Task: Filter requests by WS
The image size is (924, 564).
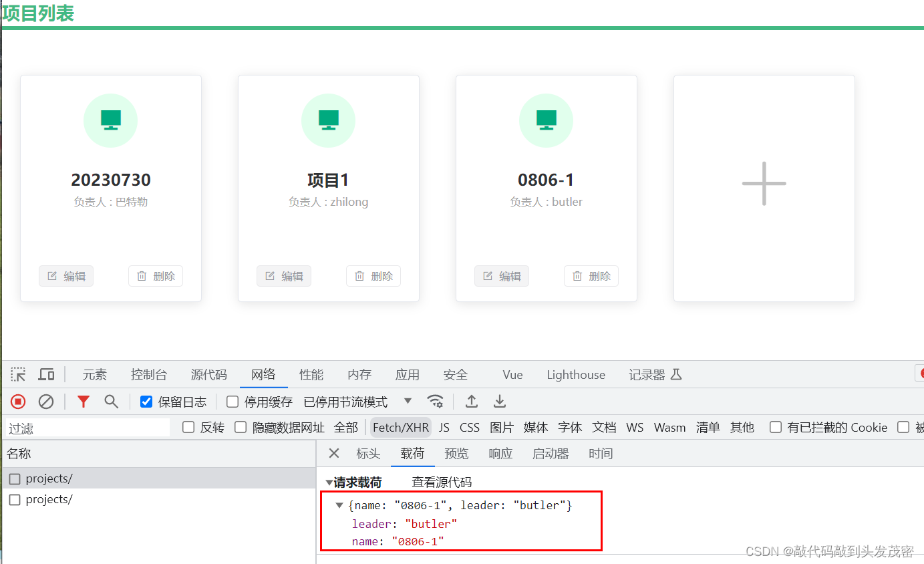Action: [x=635, y=427]
